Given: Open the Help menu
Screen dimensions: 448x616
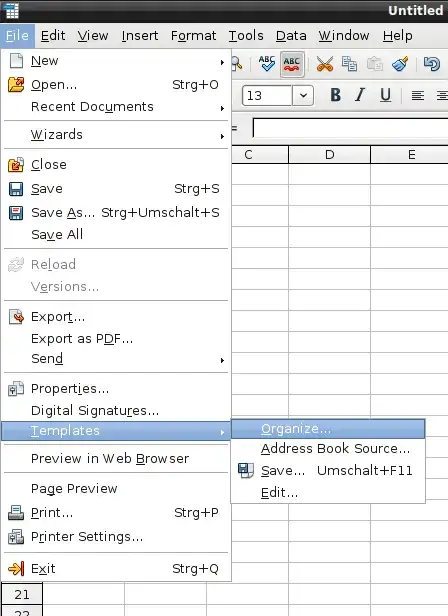Looking at the screenshot, I should tap(398, 36).
